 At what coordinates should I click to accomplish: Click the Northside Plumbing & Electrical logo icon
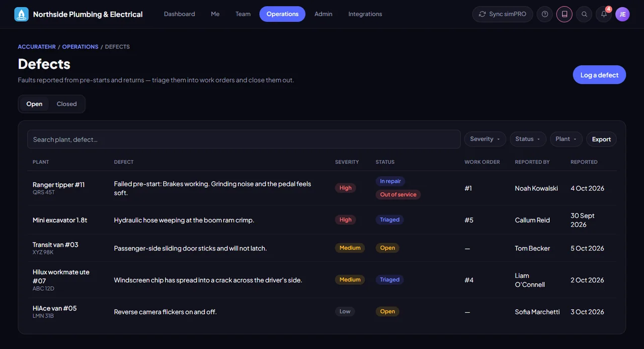(22, 14)
